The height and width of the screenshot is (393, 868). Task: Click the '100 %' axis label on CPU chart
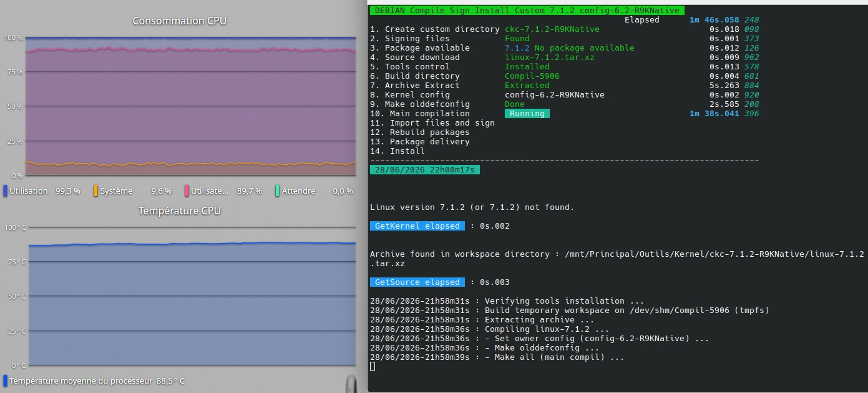(14, 37)
